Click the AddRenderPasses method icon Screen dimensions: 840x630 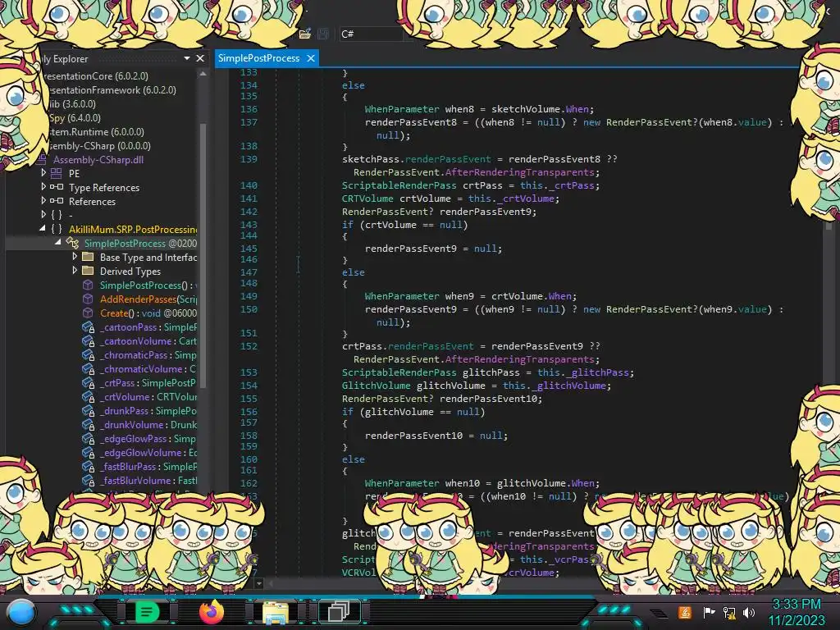(88, 299)
